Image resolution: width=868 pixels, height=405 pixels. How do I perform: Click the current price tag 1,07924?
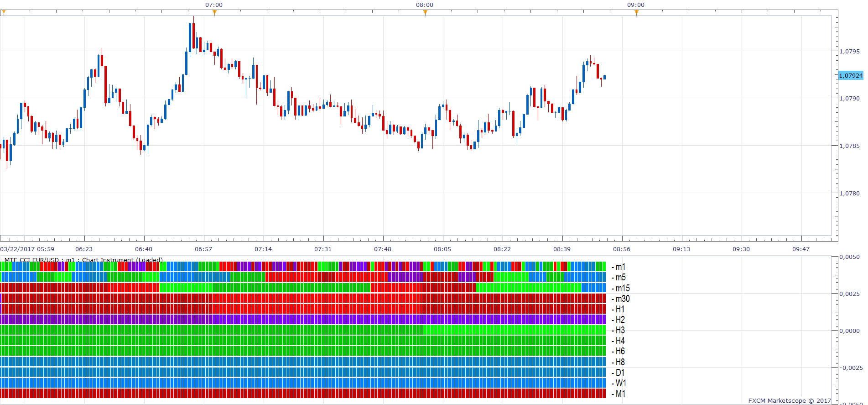pos(851,75)
